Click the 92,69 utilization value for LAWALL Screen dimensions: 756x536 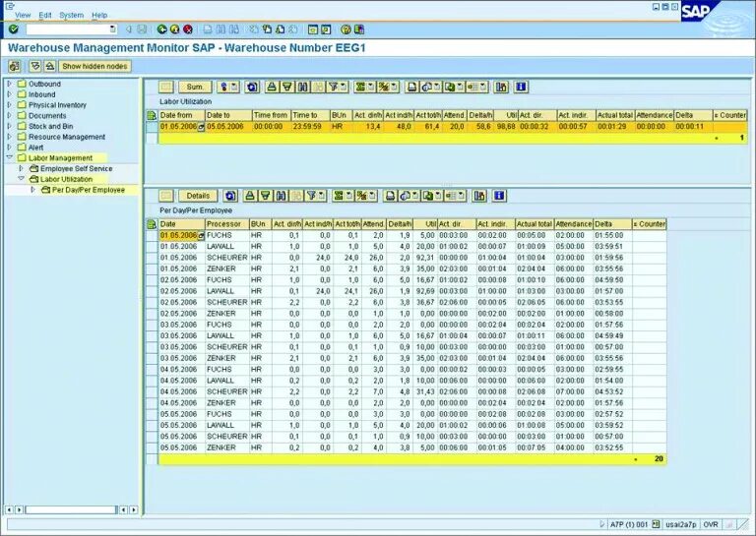click(424, 291)
